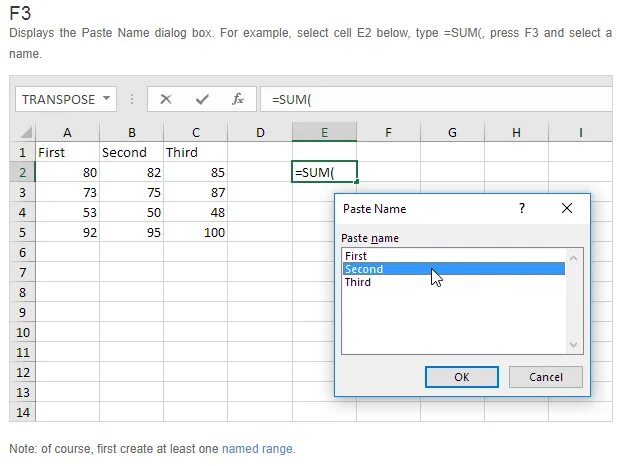Click the TRANSPOSE name box
The image size is (631, 466).
pyautogui.click(x=58, y=99)
